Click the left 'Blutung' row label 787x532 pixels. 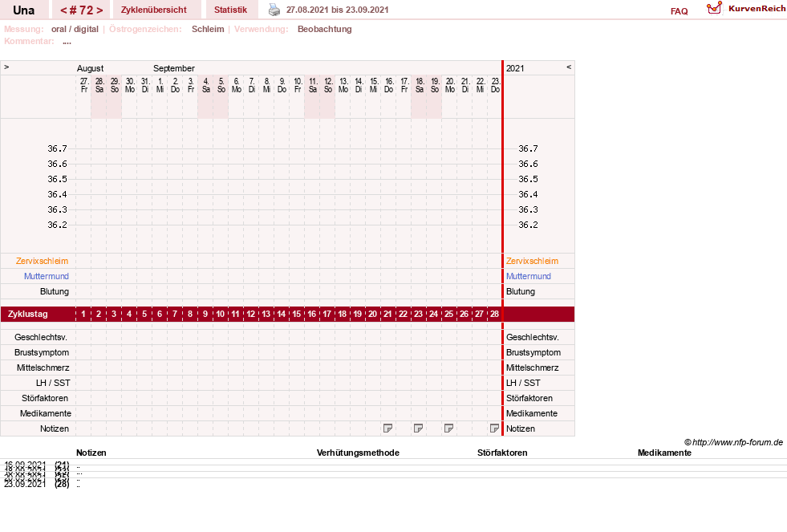pyautogui.click(x=55, y=291)
